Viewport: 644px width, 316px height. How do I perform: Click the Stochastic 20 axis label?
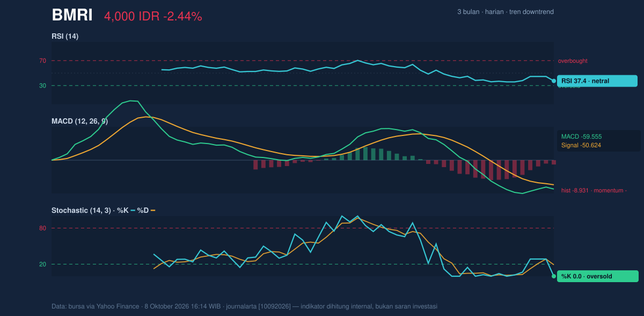tap(42, 264)
